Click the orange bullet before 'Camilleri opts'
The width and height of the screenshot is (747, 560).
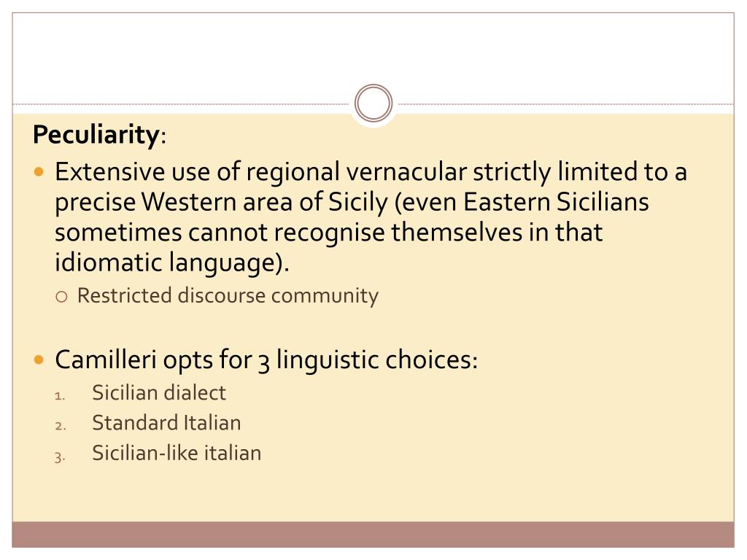tap(39, 360)
